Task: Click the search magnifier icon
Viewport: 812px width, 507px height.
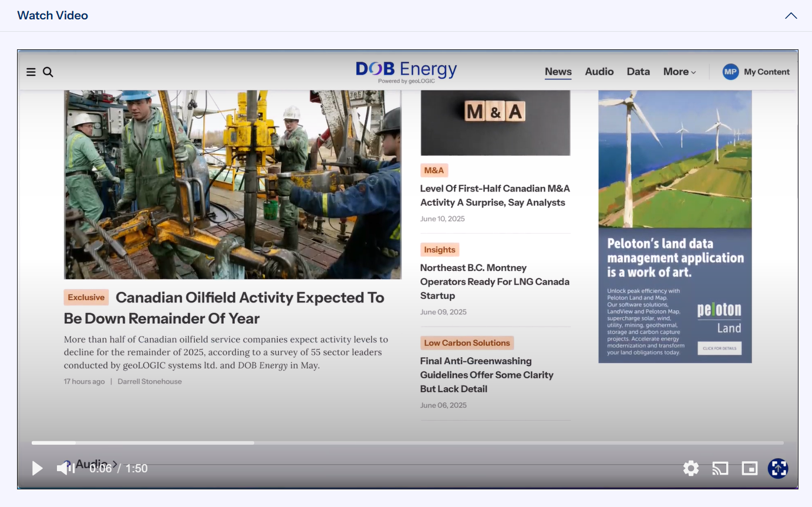Action: pyautogui.click(x=48, y=72)
